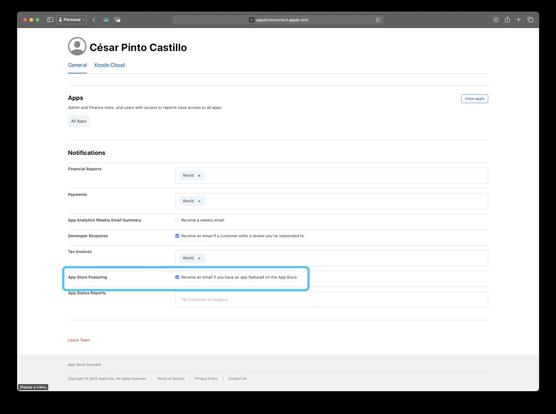Open the reader icon in address bar
Image resolution: width=556 pixels, height=414 pixels.
point(378,20)
